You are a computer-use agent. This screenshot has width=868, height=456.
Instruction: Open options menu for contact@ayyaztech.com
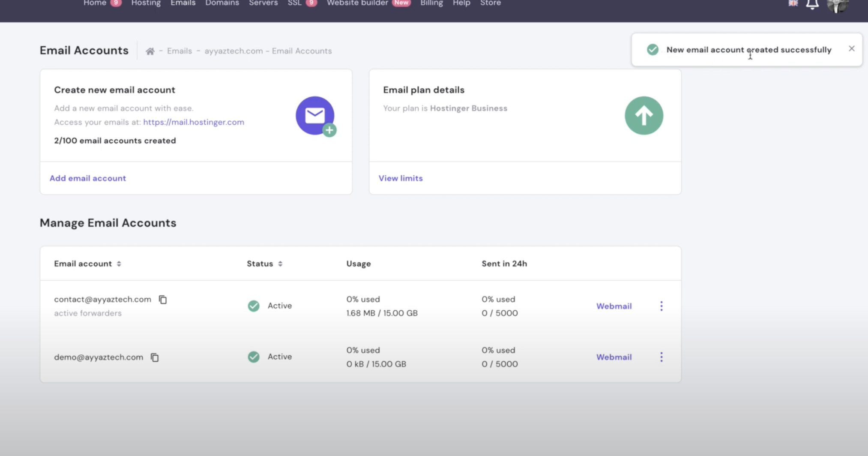[x=661, y=306]
